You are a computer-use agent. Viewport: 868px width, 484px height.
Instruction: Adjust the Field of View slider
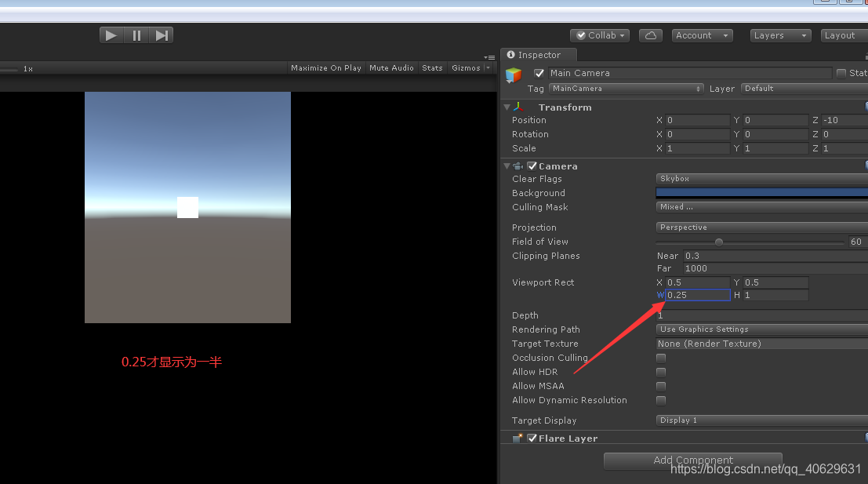(719, 242)
